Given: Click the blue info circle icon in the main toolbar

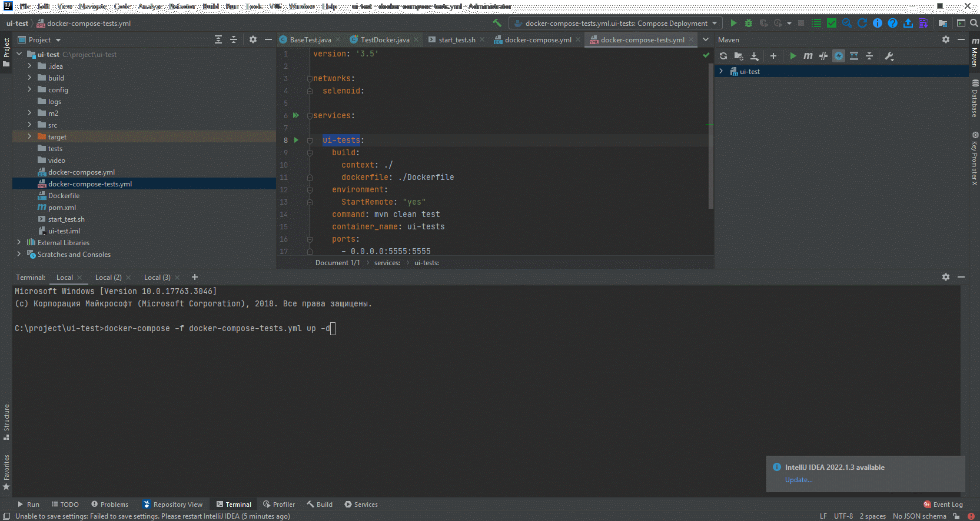Looking at the screenshot, I should [878, 23].
